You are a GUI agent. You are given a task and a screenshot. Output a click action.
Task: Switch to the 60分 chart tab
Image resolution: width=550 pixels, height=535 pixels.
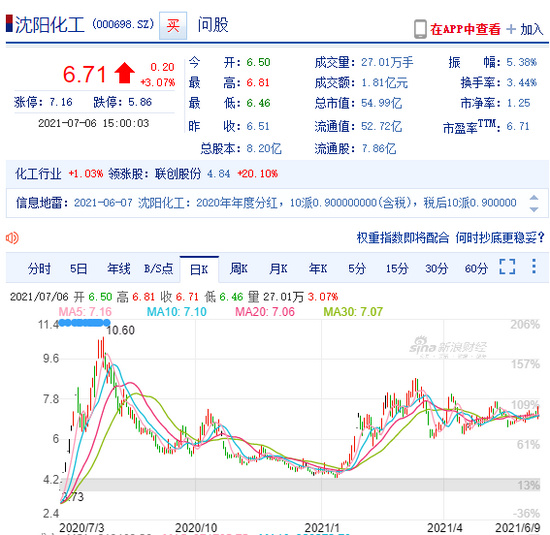coord(476,269)
